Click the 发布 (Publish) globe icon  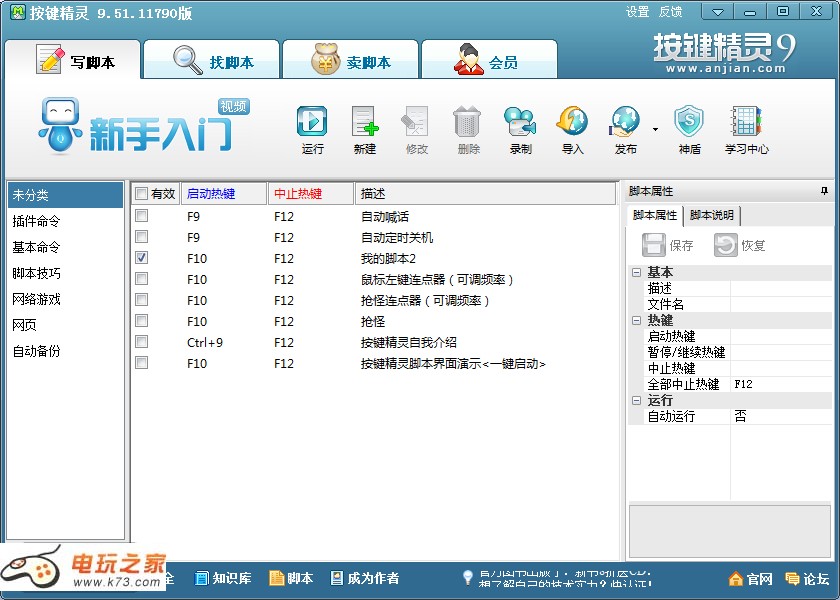pyautogui.click(x=625, y=123)
